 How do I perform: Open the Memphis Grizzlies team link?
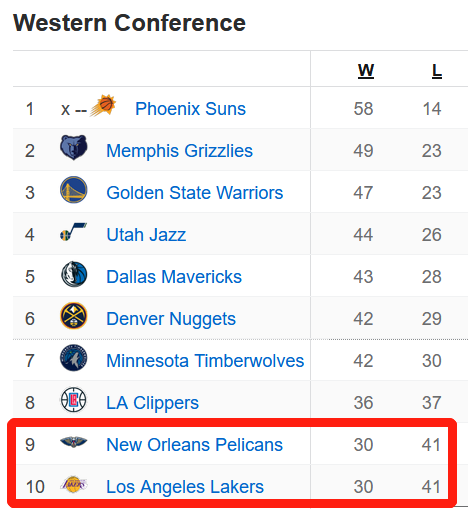(x=179, y=151)
